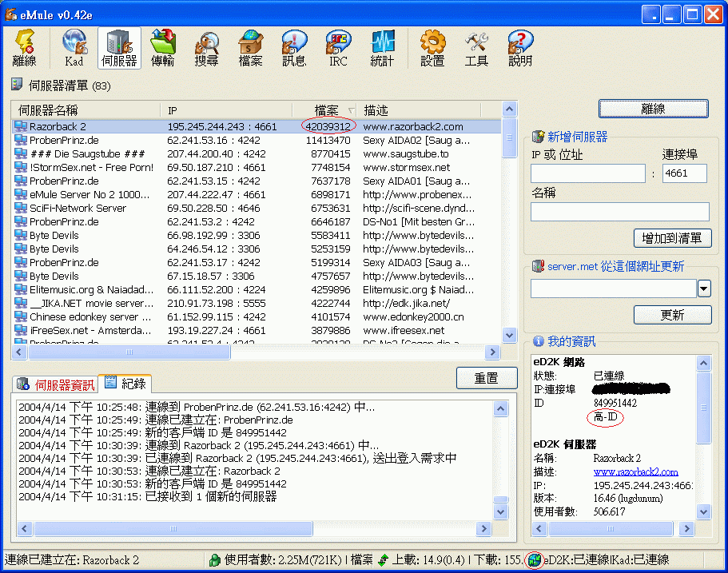Click the 離線 disconnect button on the right
This screenshot has width=728, height=573.
653,109
